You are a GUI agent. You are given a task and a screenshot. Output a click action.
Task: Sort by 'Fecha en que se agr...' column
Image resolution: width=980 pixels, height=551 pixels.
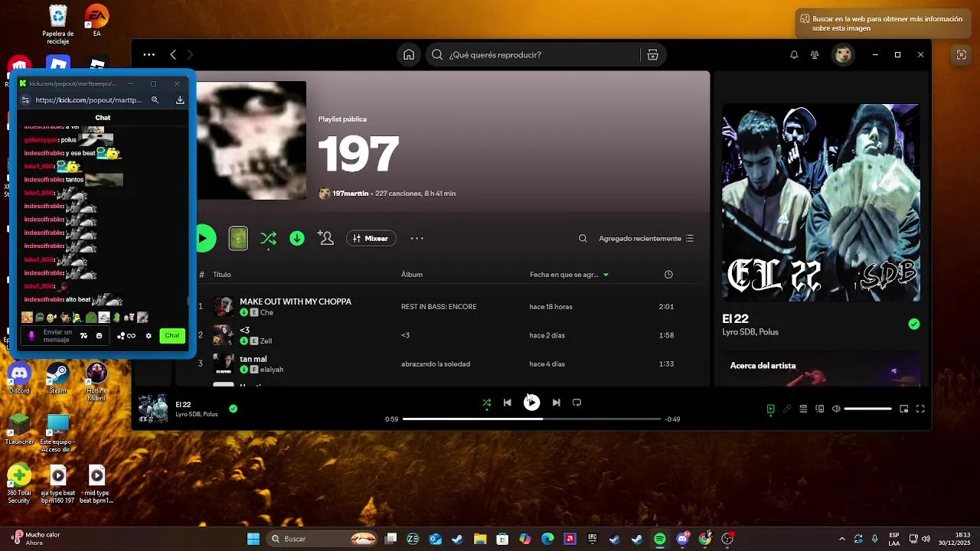pyautogui.click(x=569, y=275)
